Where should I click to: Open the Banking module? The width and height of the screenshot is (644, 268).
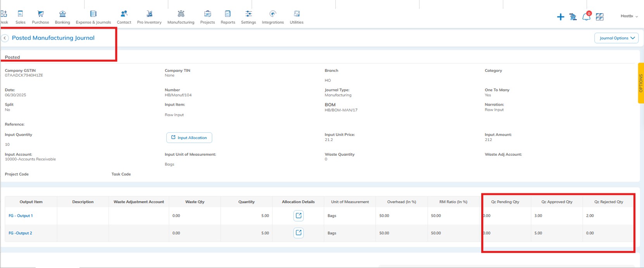62,17
